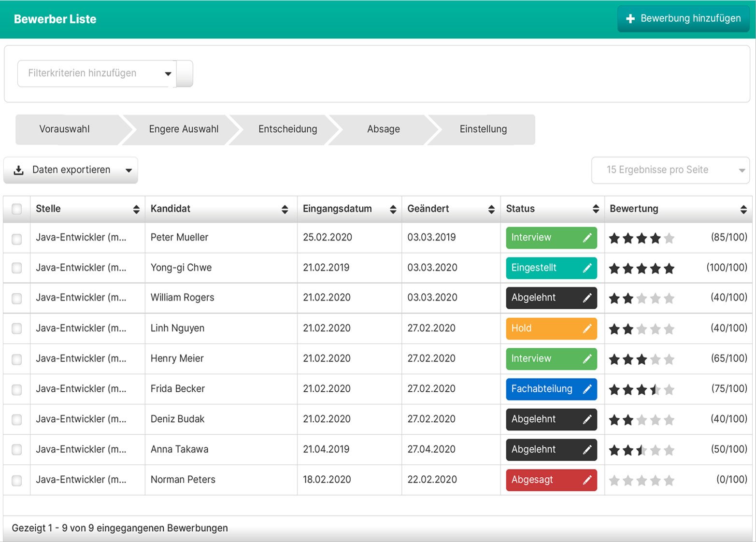
Task: Check the Peter Mueller row checkbox
Action: 17,239
